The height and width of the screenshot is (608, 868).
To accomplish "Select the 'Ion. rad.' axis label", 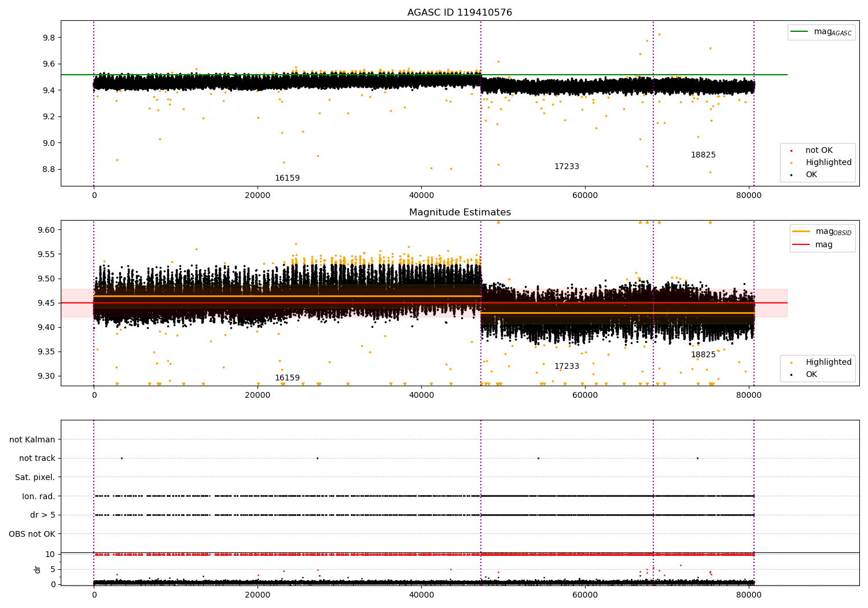I will pos(38,496).
